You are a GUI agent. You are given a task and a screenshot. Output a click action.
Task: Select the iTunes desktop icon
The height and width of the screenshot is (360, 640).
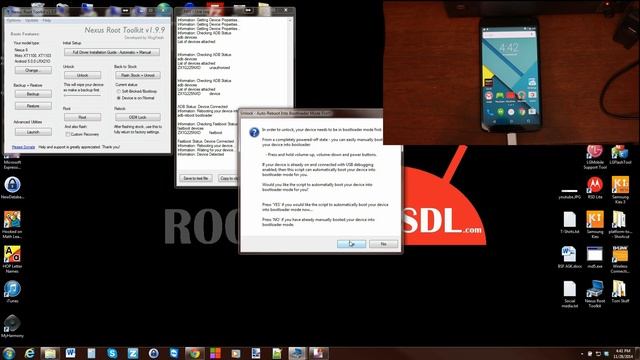(x=12, y=292)
